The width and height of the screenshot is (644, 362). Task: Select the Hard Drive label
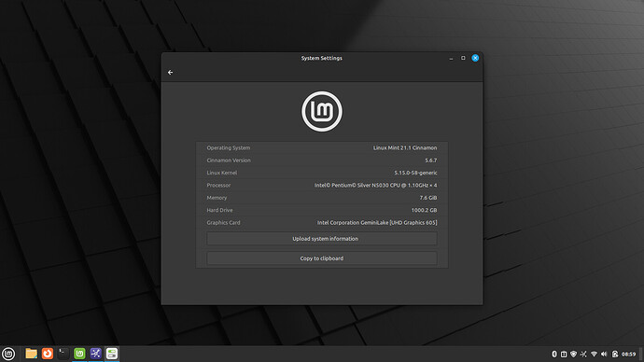tap(219, 210)
